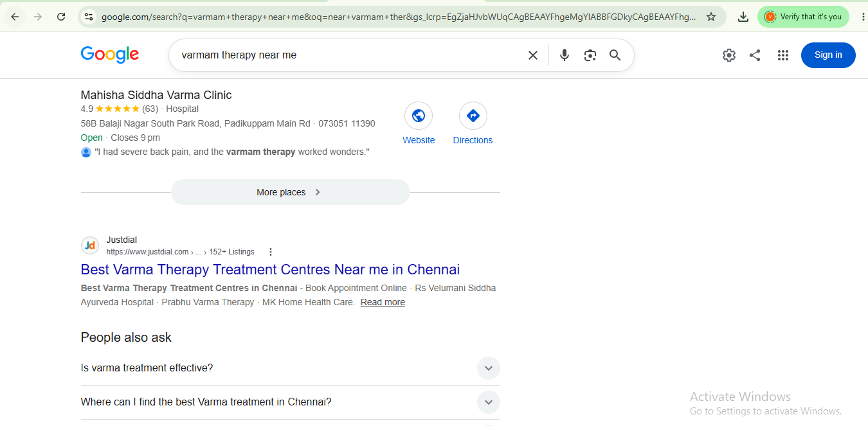868x426 pixels.
Task: Expand Is varma treatment effective question
Action: [290, 368]
